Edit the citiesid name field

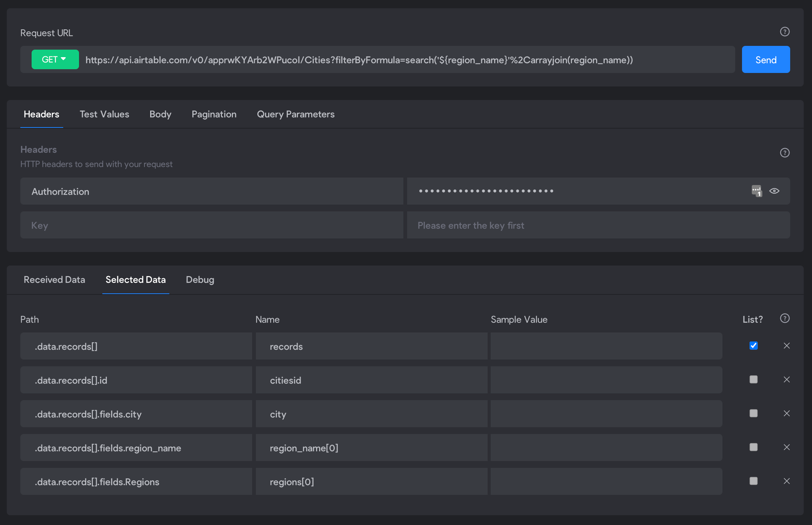pos(371,380)
